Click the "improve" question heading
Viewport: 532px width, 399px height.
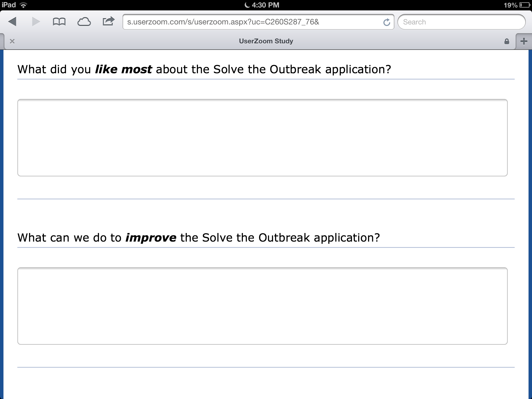[x=198, y=238]
